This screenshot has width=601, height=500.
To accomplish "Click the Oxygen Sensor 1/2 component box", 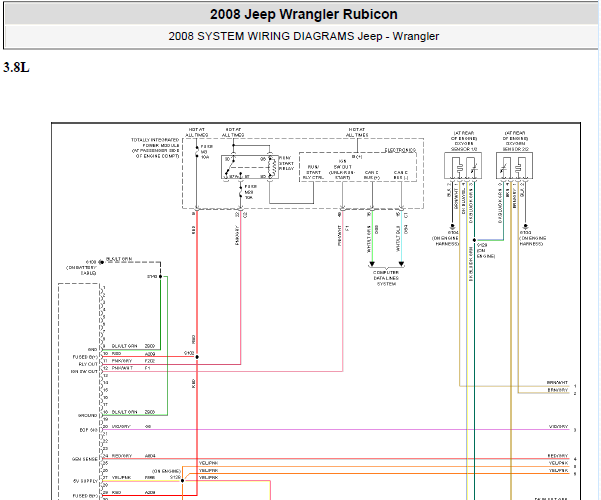I will click(x=463, y=166).
